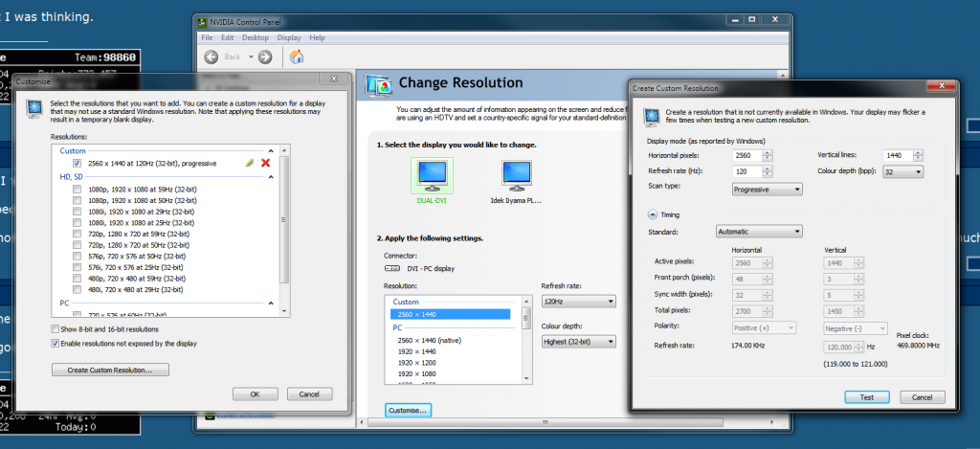Click the Create Custom Resolution button
Image resolution: width=980 pixels, height=449 pixels.
[110, 370]
